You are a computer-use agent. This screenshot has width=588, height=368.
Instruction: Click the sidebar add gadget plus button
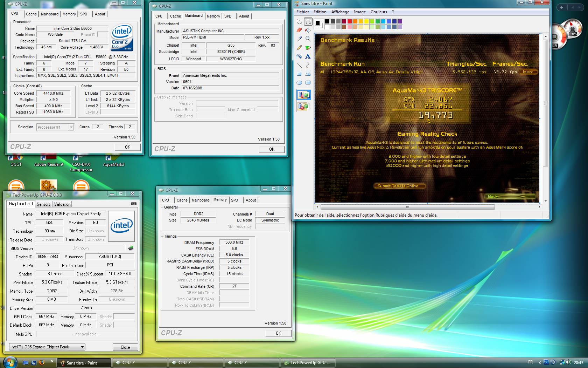(561, 7)
